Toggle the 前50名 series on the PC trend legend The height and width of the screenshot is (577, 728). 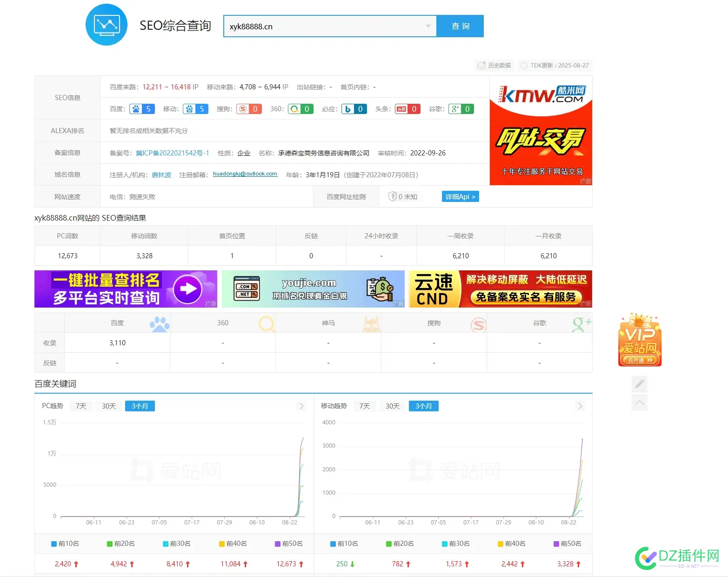[x=289, y=543]
